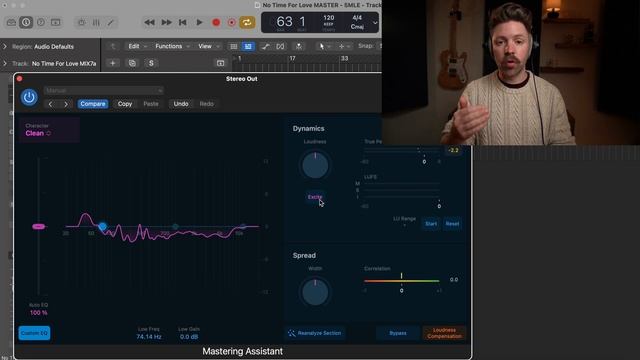Open the Mixer button
Screen dimensions: 640x360
coord(96,22)
